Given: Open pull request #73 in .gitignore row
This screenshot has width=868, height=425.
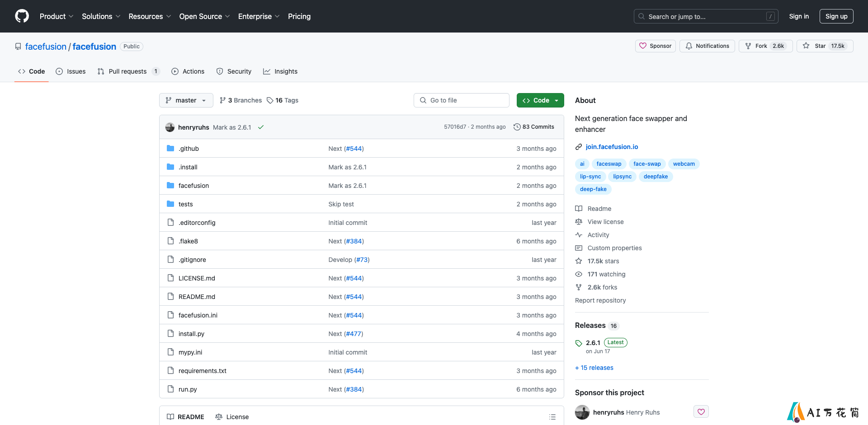Looking at the screenshot, I should click(362, 260).
